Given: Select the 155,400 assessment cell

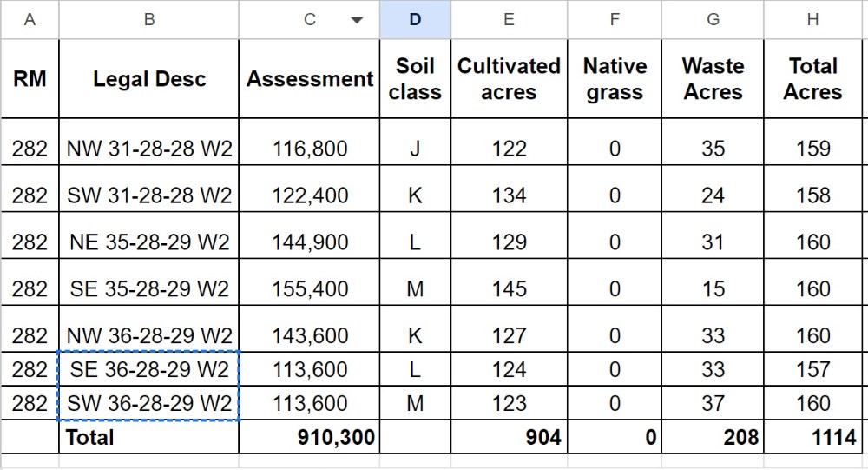Looking at the screenshot, I should (x=310, y=282).
